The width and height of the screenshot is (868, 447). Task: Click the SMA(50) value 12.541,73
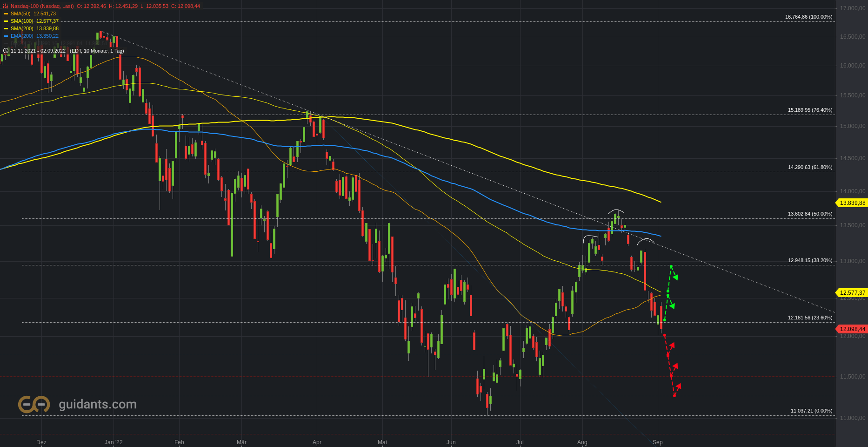coord(45,14)
